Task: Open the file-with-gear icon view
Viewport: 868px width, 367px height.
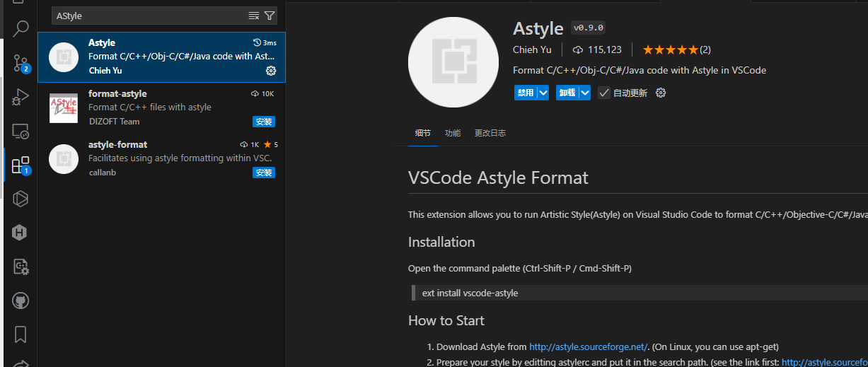Action: coord(21,267)
